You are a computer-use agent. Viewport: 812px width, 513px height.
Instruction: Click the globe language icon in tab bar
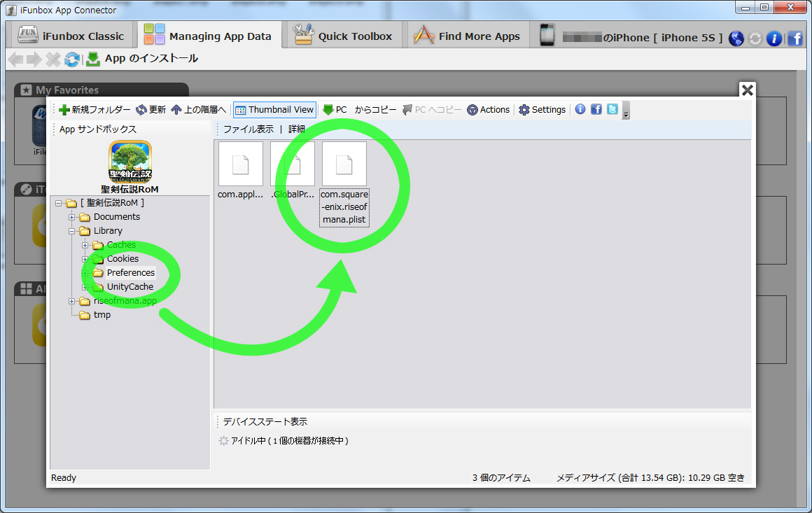click(736, 38)
